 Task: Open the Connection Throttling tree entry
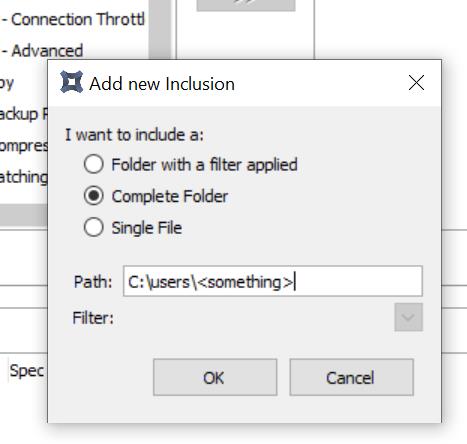(x=73, y=19)
